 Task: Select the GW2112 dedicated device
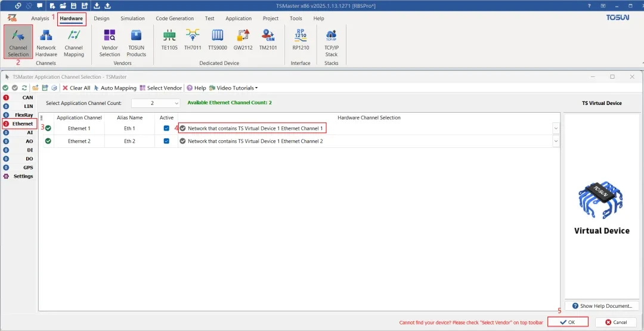(x=242, y=39)
